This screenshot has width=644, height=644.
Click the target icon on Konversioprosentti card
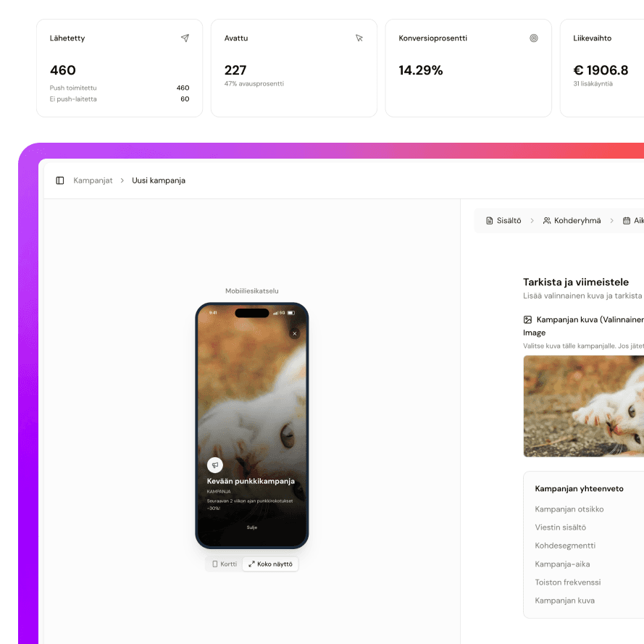pyautogui.click(x=533, y=38)
